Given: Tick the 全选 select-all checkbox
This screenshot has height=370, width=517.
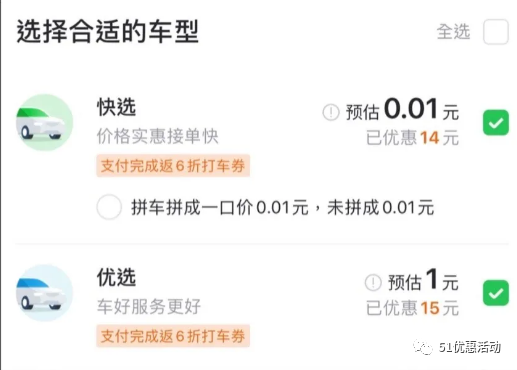Looking at the screenshot, I should 496,32.
